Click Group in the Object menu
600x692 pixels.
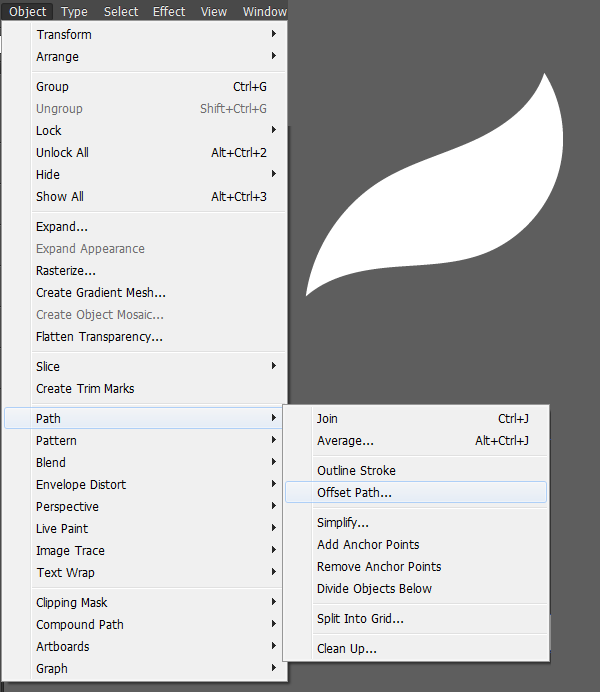(x=52, y=87)
